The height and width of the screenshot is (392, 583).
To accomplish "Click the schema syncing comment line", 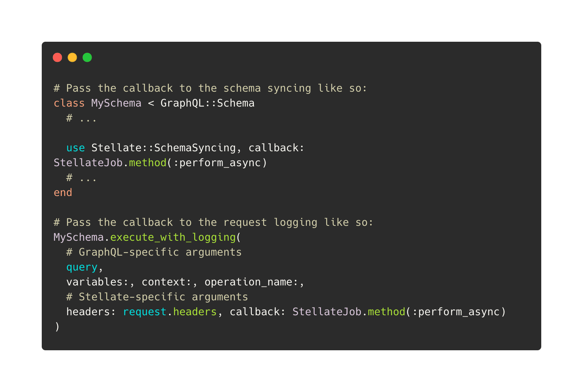I will click(210, 88).
